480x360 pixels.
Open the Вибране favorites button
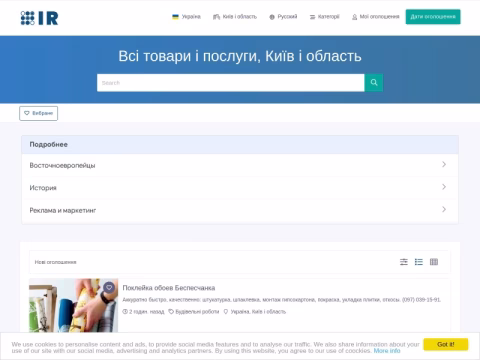tap(38, 113)
